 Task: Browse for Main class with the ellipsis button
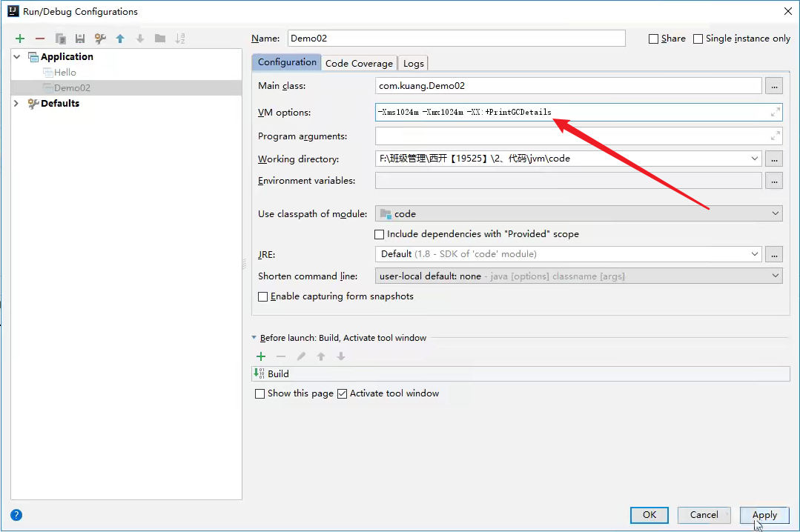[x=774, y=86]
